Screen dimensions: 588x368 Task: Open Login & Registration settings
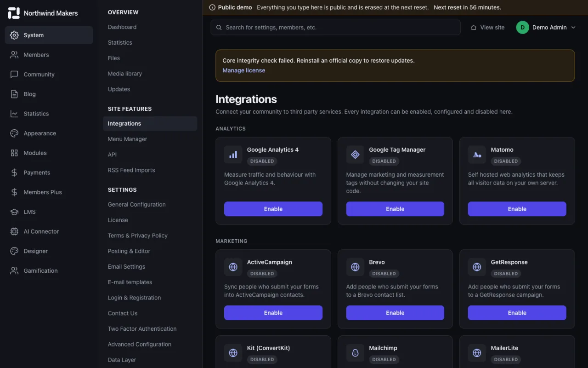[135, 298]
